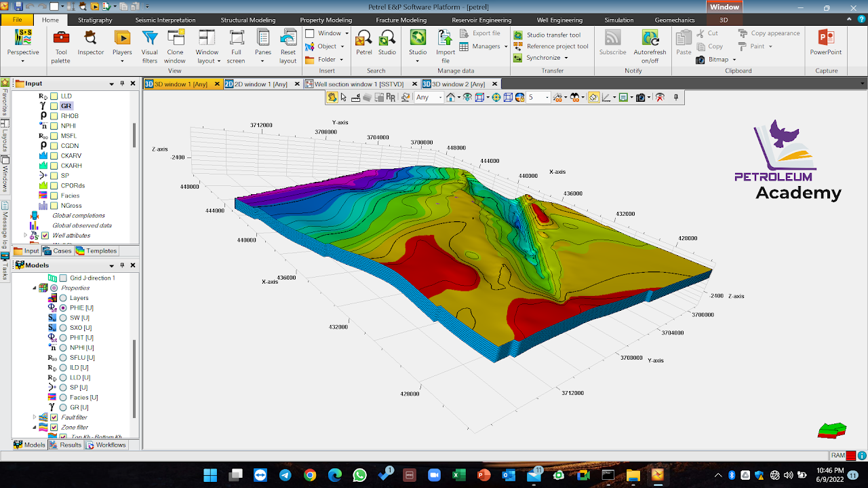Switch to the Seismic Interpretation ribbon tab
Image resolution: width=868 pixels, height=488 pixels.
165,20
